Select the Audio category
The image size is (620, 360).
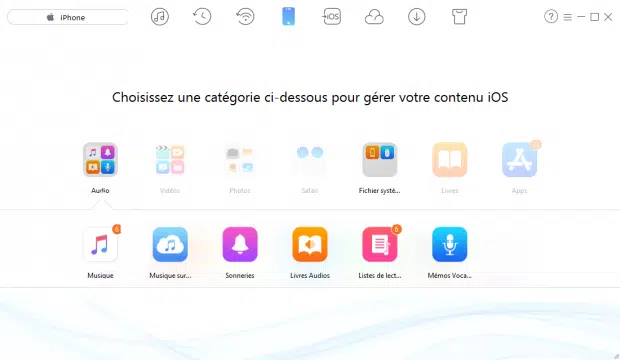click(x=100, y=159)
